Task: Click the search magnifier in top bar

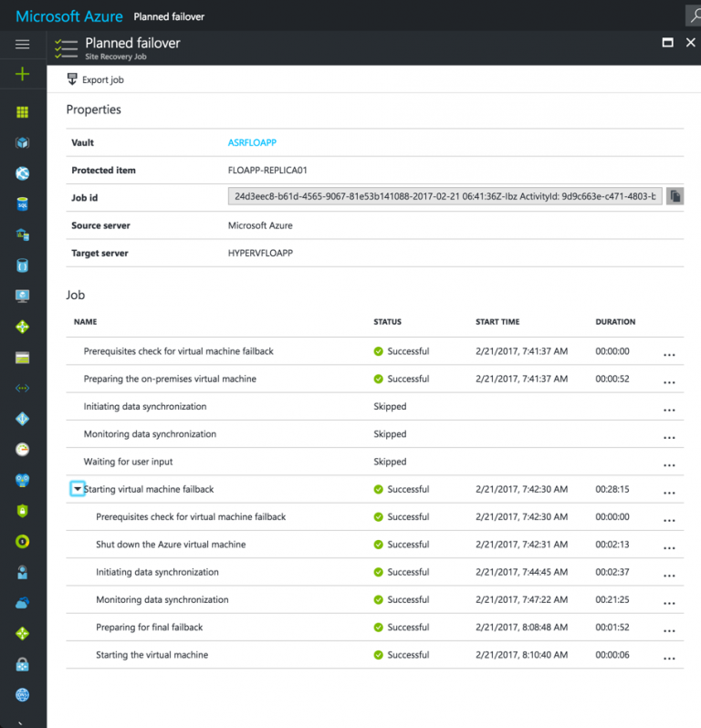Action: click(x=695, y=16)
